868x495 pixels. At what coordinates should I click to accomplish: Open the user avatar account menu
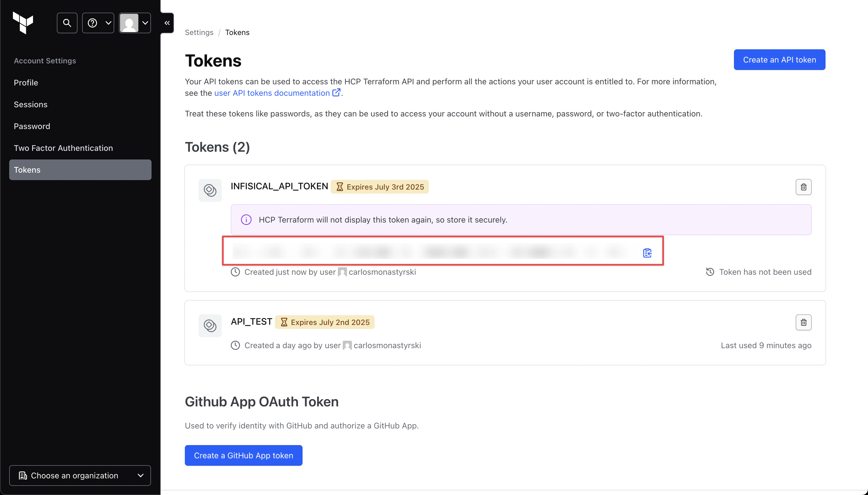click(x=135, y=23)
